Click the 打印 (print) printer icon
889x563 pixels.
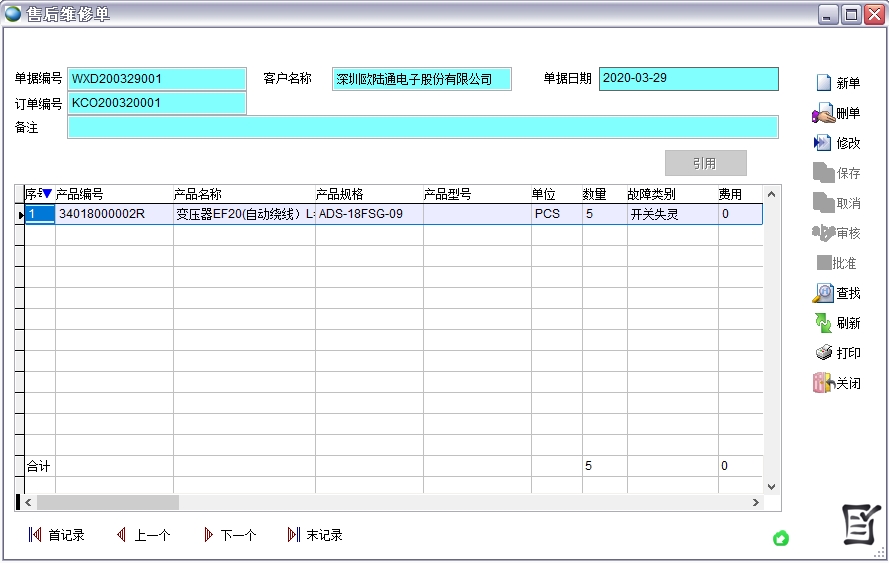[823, 353]
